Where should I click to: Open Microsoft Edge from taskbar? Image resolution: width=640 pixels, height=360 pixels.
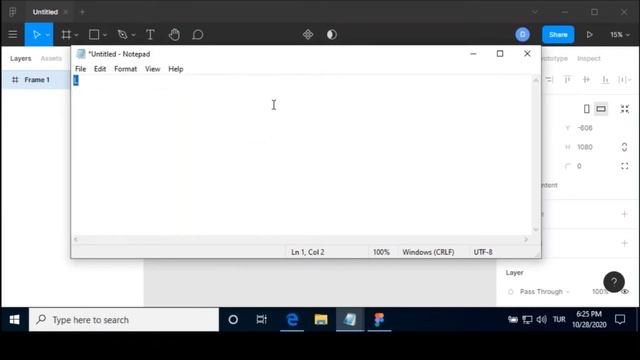(292, 320)
